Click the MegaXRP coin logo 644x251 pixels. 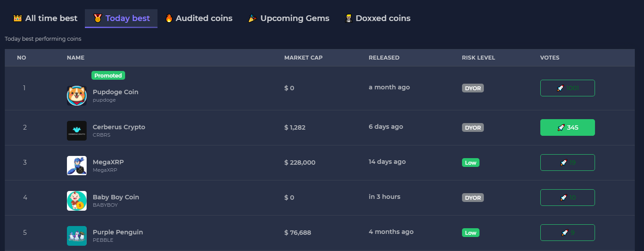[77, 166]
